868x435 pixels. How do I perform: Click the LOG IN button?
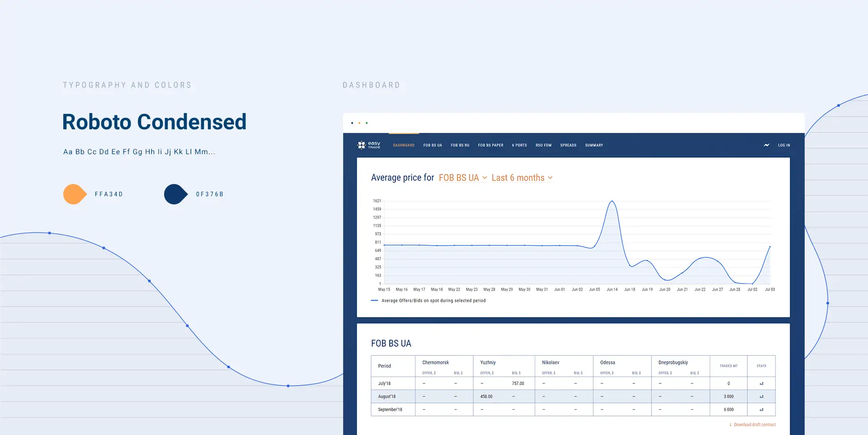784,145
